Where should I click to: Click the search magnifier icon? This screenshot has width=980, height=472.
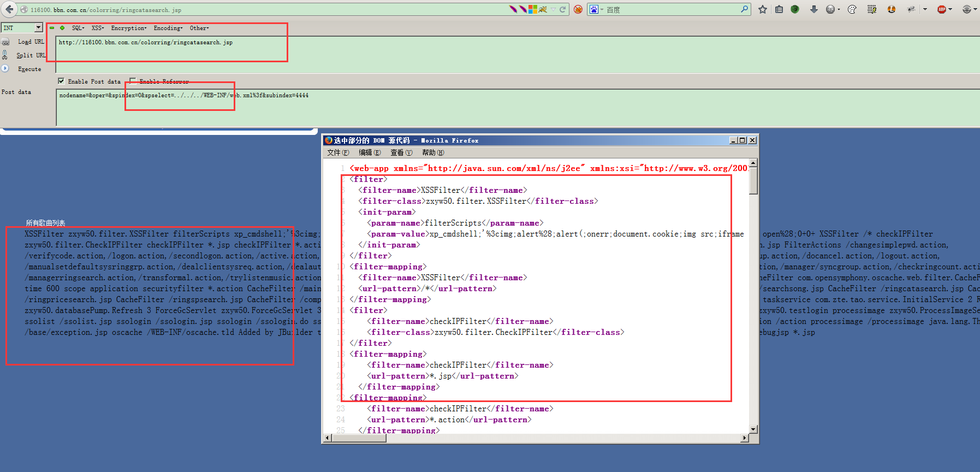pyautogui.click(x=744, y=9)
